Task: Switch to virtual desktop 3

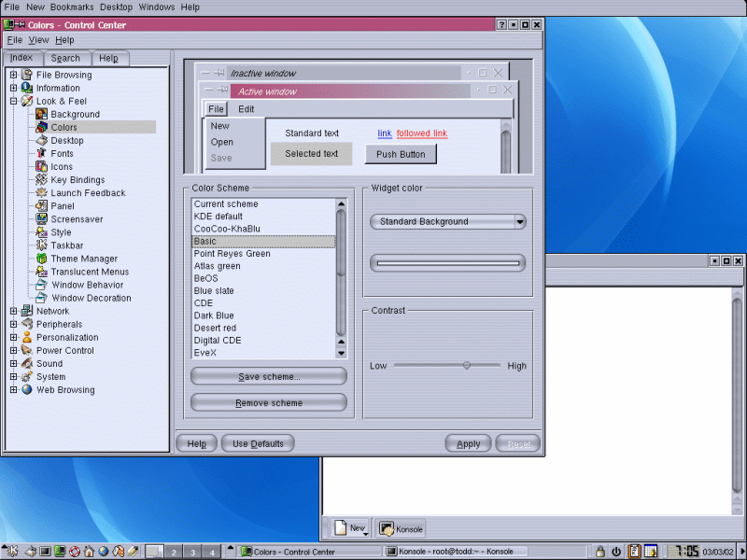Action: [x=193, y=553]
